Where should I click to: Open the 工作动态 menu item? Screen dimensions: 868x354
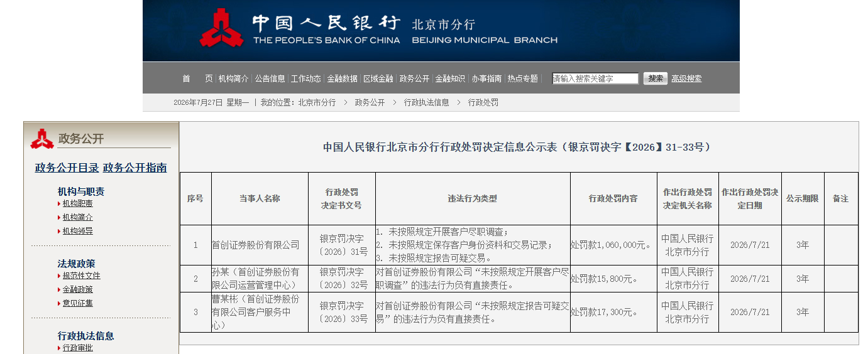coord(306,78)
